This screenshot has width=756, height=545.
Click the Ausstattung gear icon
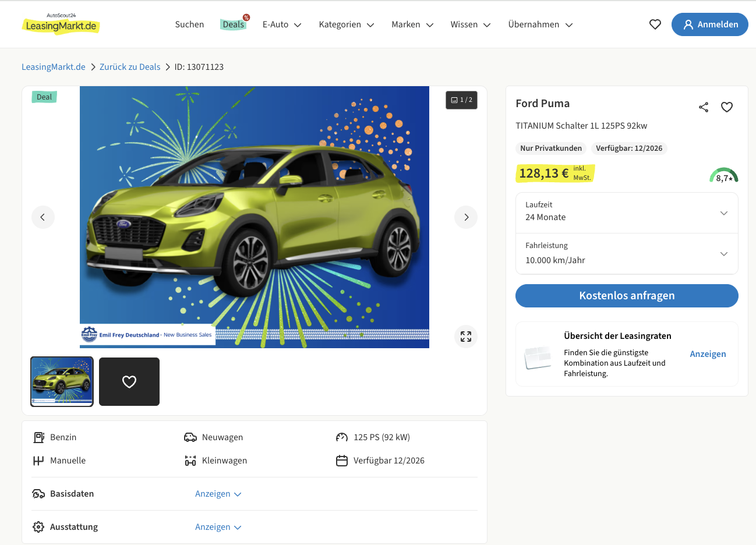[x=38, y=527]
